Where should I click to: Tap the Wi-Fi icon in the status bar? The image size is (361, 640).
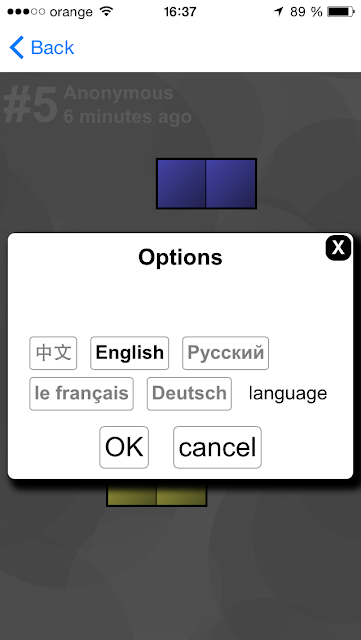point(106,12)
